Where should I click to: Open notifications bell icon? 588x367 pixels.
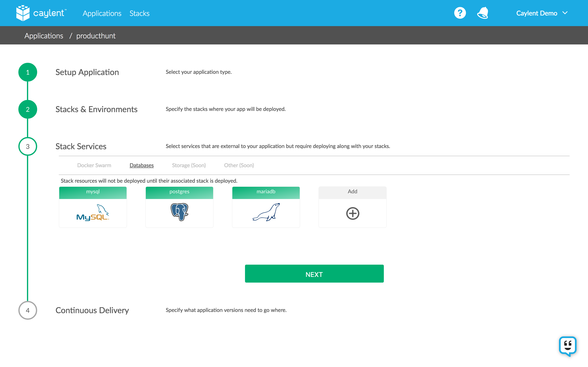point(483,13)
